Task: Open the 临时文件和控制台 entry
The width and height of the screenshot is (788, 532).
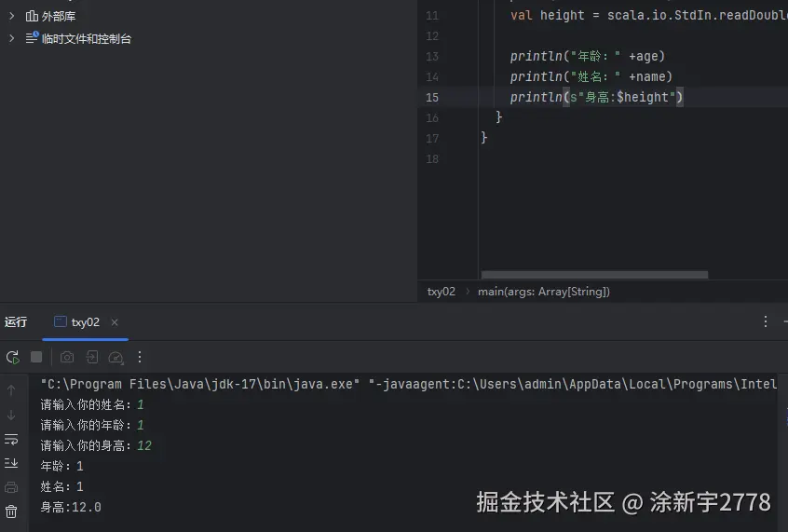Action: pos(87,39)
